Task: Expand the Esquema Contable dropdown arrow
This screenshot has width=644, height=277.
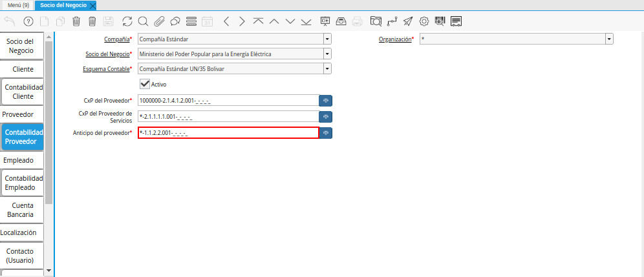Action: (x=327, y=68)
